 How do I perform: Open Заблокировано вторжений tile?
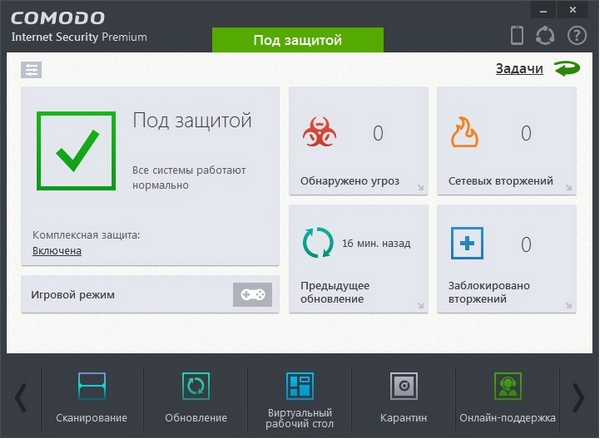(x=506, y=259)
